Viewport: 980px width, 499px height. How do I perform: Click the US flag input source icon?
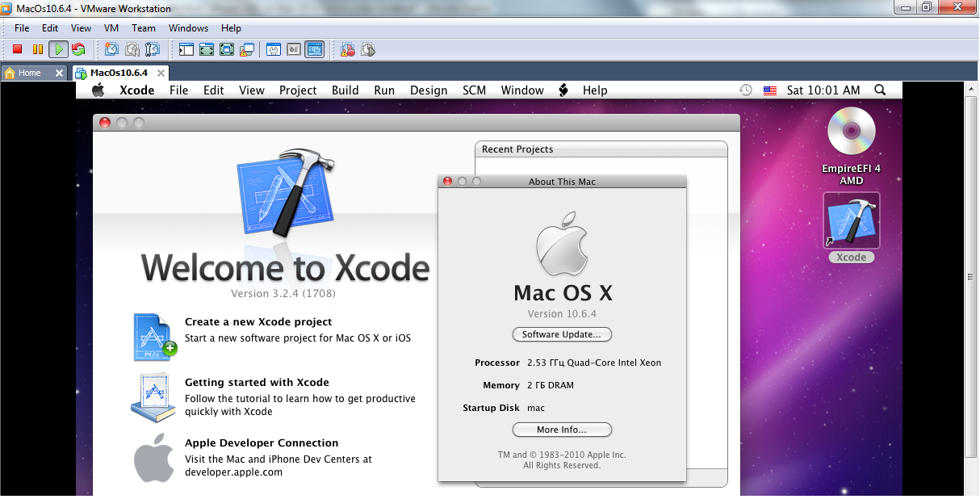click(769, 90)
